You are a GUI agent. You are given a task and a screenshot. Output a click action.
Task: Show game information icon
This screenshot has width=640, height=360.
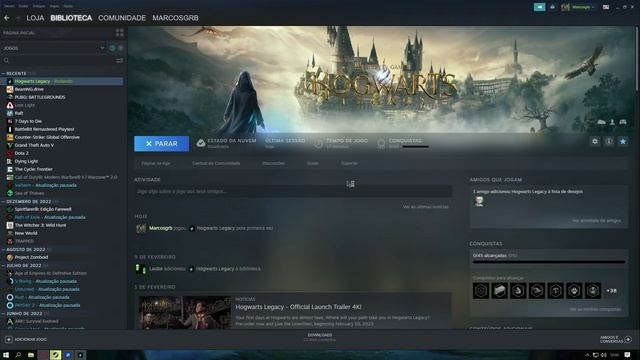(609, 141)
